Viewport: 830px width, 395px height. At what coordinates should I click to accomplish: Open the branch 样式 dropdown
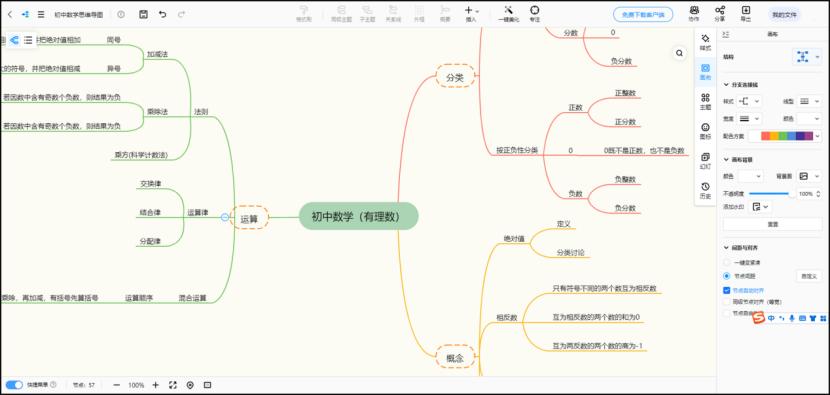(x=749, y=101)
